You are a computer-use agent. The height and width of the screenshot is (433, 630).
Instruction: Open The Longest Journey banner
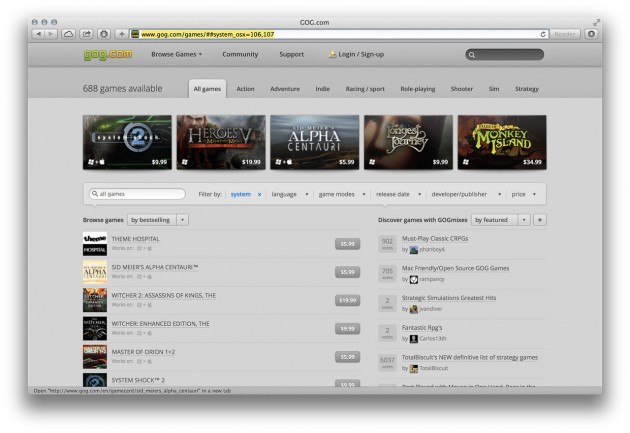pos(408,142)
